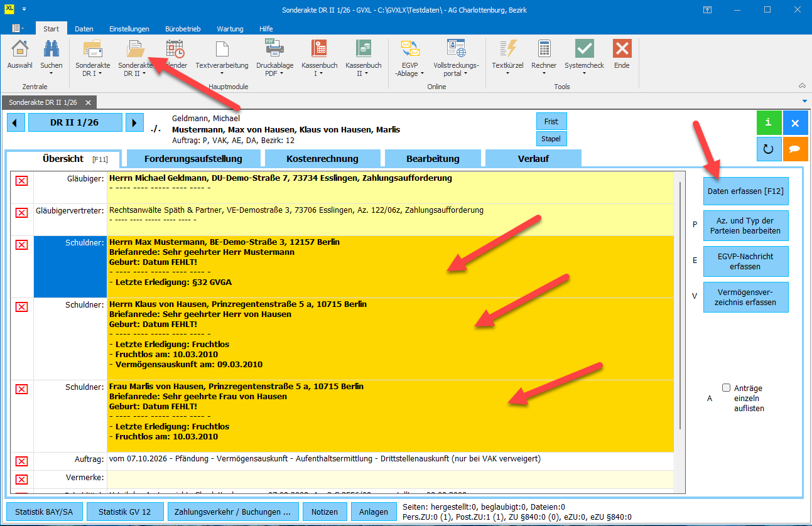Go to previous file with left arrow
Screen dimensions: 812x526
(x=16, y=122)
